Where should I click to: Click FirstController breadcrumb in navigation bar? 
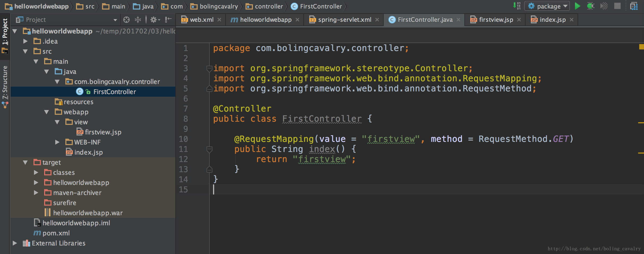[317, 6]
